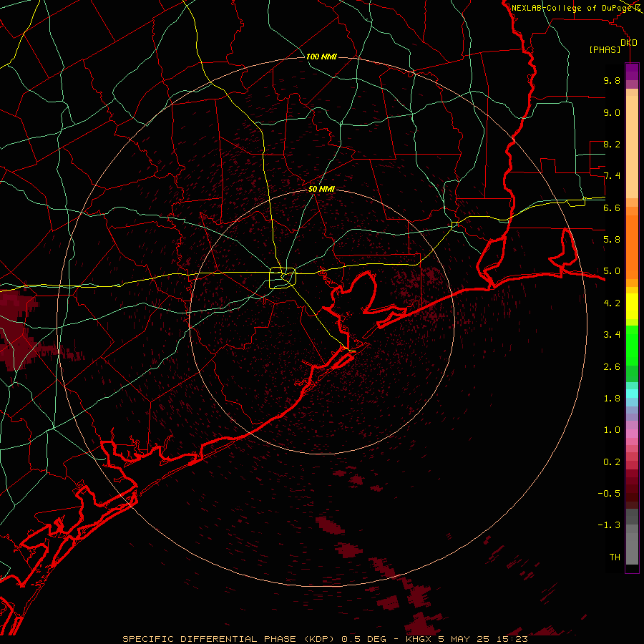Viewport: 644px width, 644px height.
Task: Click the -1.3 scale value
Action: [x=609, y=525]
